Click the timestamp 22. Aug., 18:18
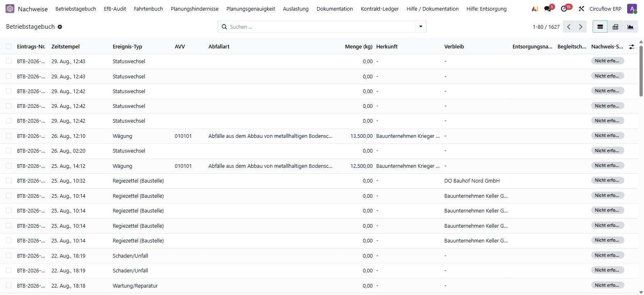Image resolution: width=644 pixels, height=295 pixels. pyautogui.click(x=68, y=286)
